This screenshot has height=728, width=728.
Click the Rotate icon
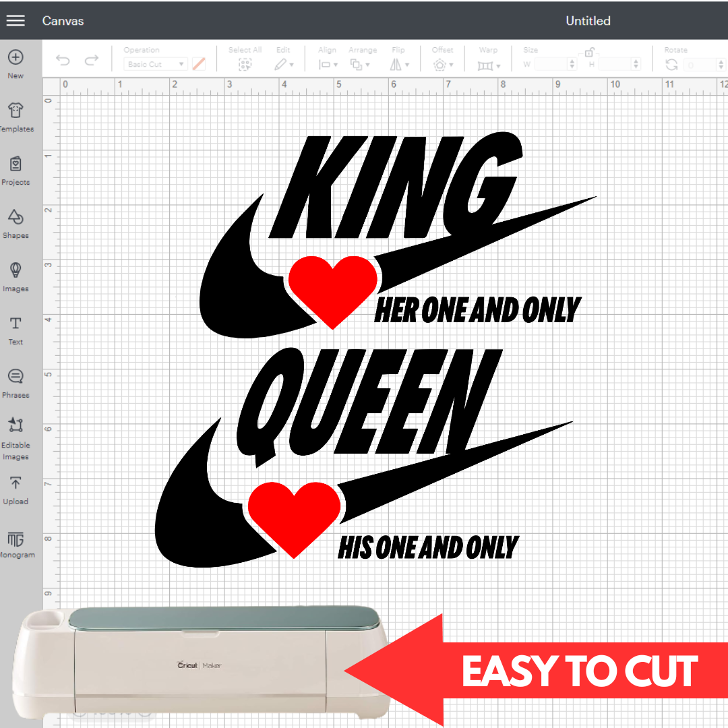[x=671, y=65]
